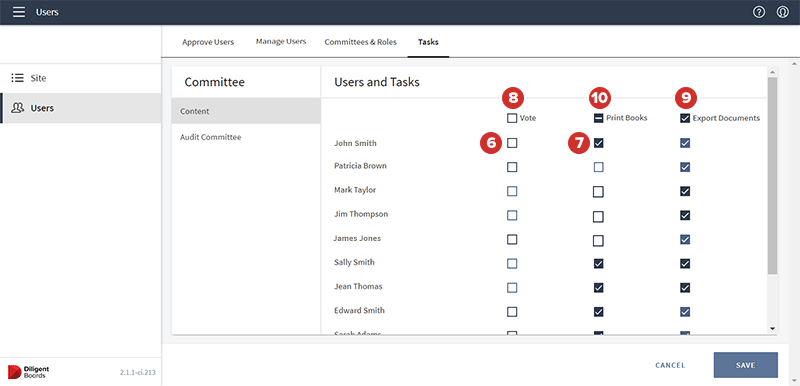Switch to the Approve Users tab

pyautogui.click(x=208, y=42)
